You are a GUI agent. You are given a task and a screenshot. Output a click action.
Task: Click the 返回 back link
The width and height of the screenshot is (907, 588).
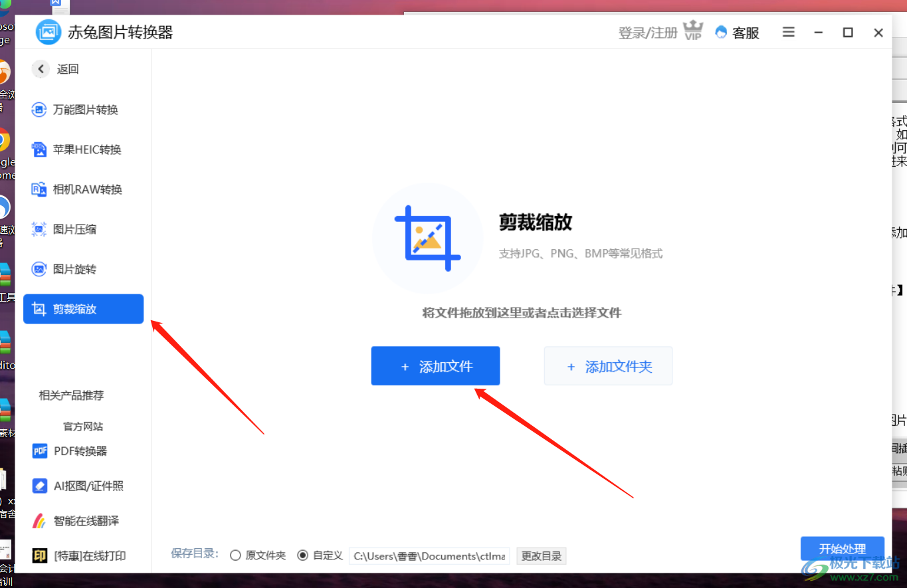click(68, 69)
